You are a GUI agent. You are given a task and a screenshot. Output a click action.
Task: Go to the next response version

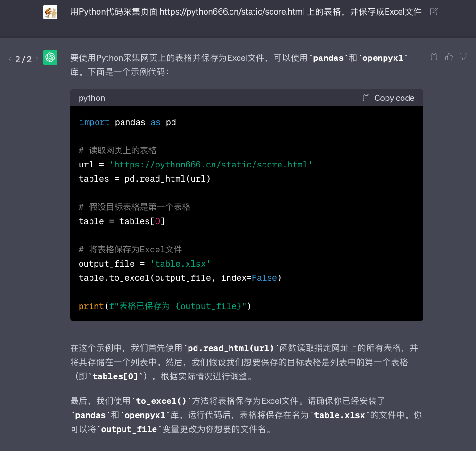(37, 58)
